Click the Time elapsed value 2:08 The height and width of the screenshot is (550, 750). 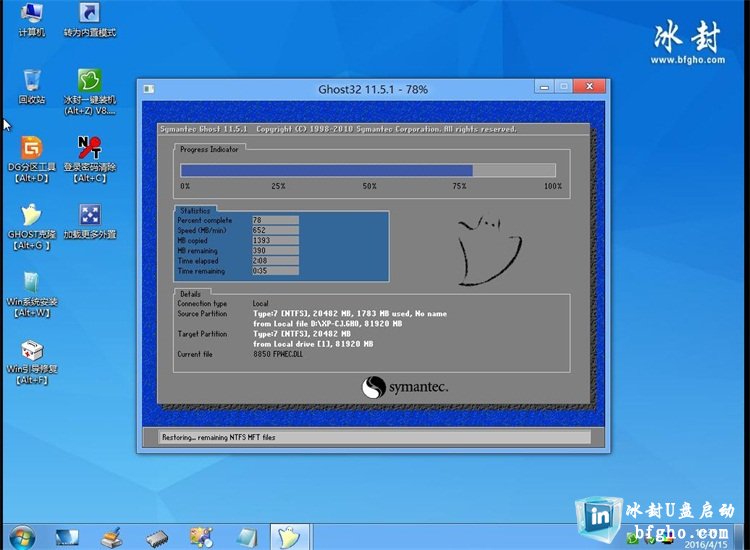point(275,261)
